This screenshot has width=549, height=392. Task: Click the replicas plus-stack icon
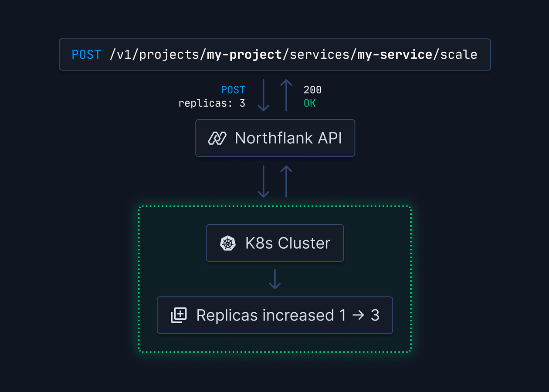click(179, 315)
